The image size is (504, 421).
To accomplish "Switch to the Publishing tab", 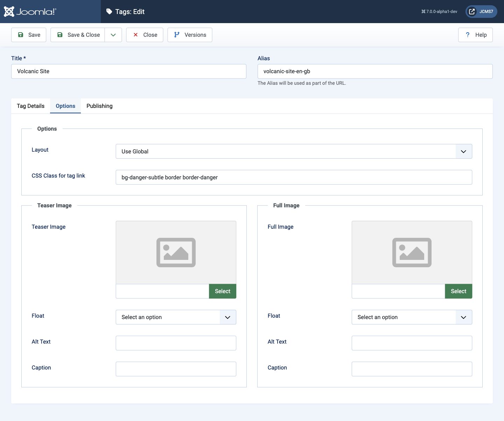I will pos(99,106).
